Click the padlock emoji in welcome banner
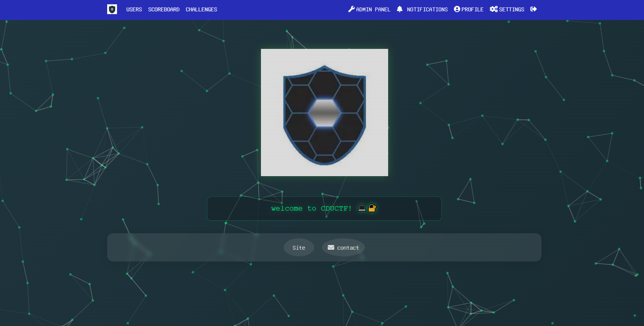The width and height of the screenshot is (644, 326). click(x=372, y=208)
